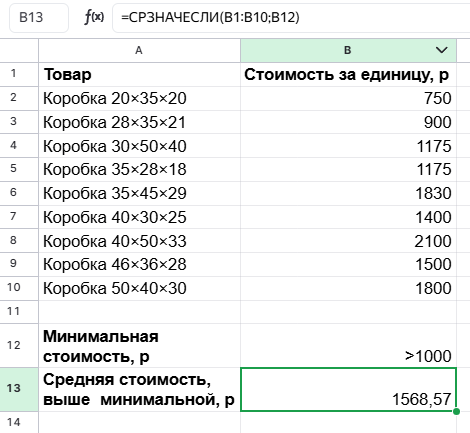The height and width of the screenshot is (433, 470).
Task: Open column B dropdown arrow
Action: [441, 50]
